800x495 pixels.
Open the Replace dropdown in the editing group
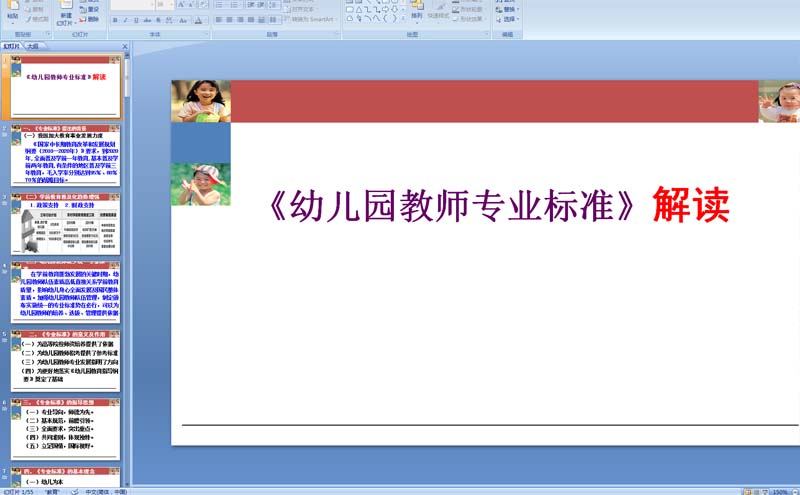(511, 9)
